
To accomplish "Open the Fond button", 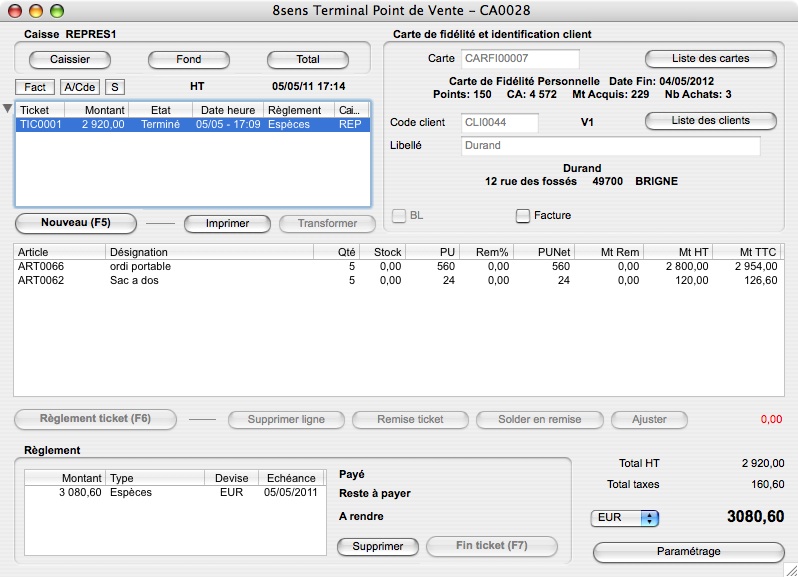I will coord(189,60).
